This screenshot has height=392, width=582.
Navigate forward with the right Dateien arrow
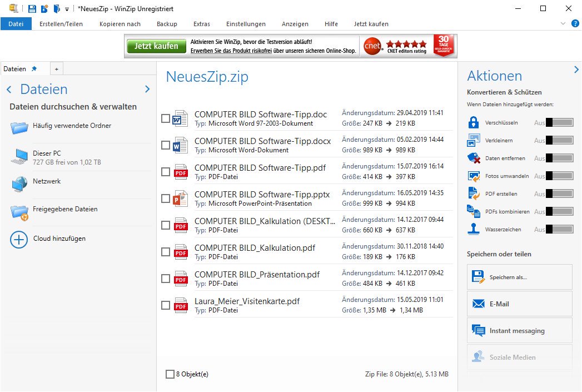point(147,89)
